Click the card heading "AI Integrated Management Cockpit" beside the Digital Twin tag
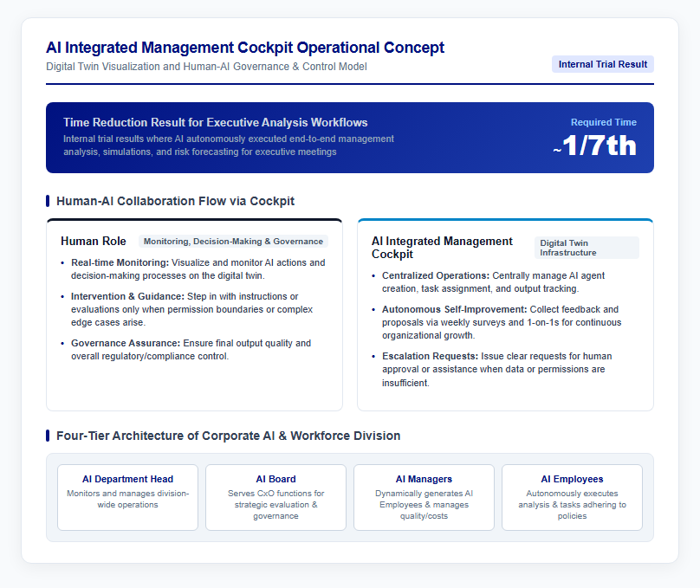700x588 pixels. (x=442, y=248)
